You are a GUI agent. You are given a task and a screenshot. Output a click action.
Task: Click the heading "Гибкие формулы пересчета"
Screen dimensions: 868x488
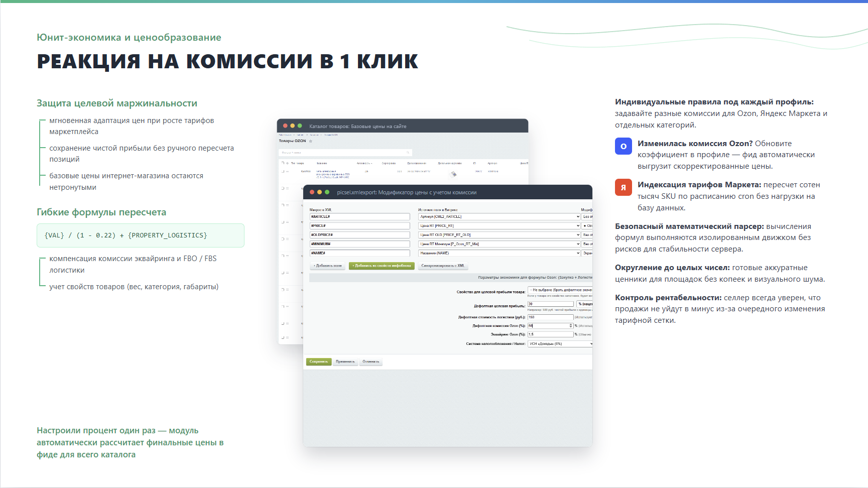click(101, 212)
